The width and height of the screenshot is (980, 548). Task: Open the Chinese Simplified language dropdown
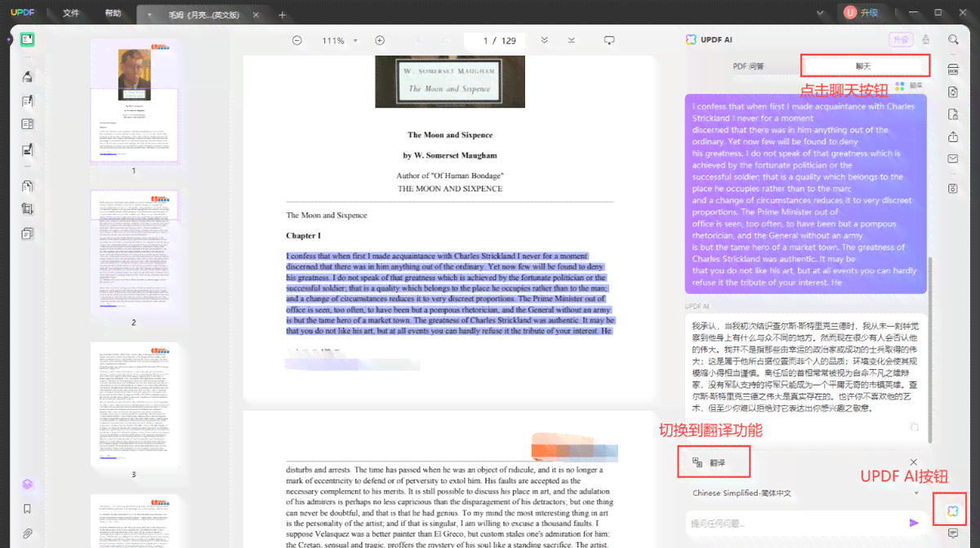point(806,493)
